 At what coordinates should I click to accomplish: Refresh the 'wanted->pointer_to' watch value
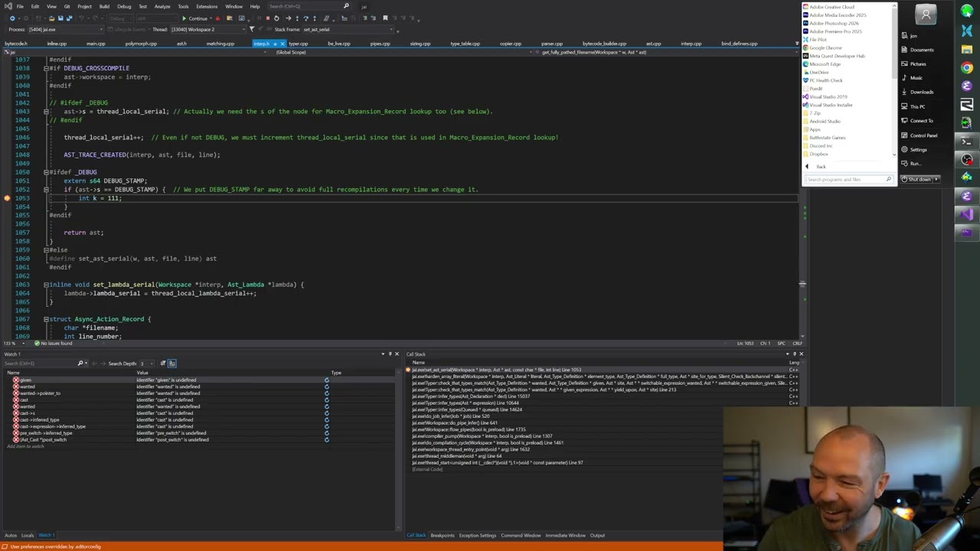[327, 393]
